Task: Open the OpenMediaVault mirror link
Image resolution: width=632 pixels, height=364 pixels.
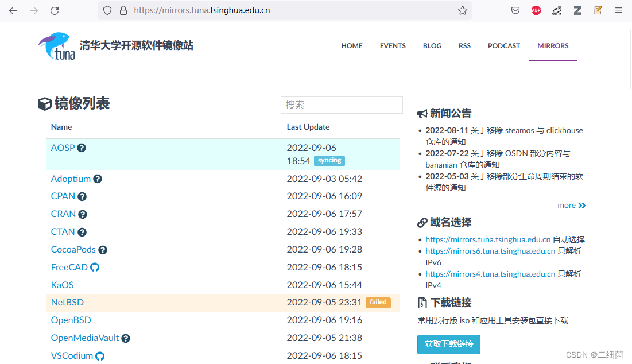Action: coord(84,338)
